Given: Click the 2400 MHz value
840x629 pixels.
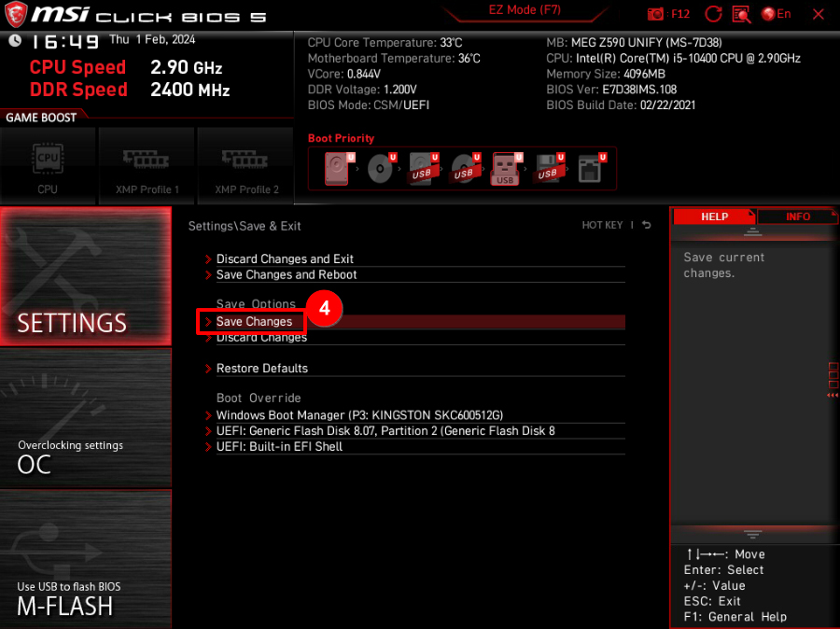Looking at the screenshot, I should 190,90.
